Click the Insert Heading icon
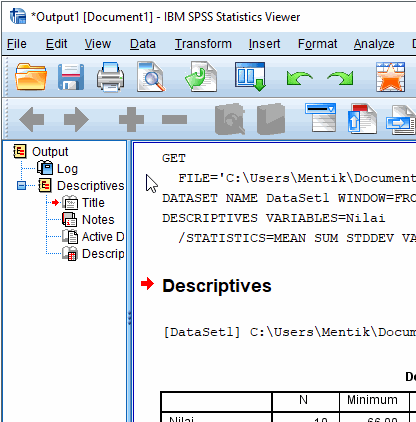The width and height of the screenshot is (416, 422). 320,117
